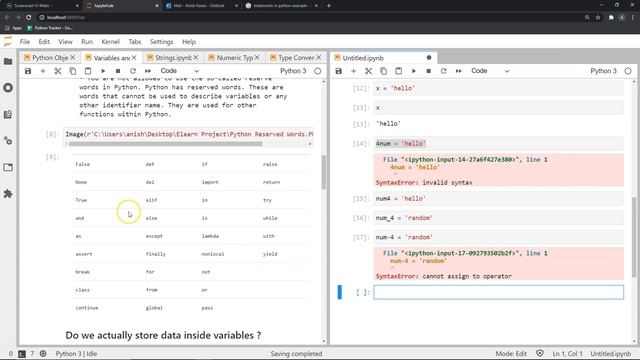
Task: Insert a cell below in left notebook
Action: (x=43, y=71)
